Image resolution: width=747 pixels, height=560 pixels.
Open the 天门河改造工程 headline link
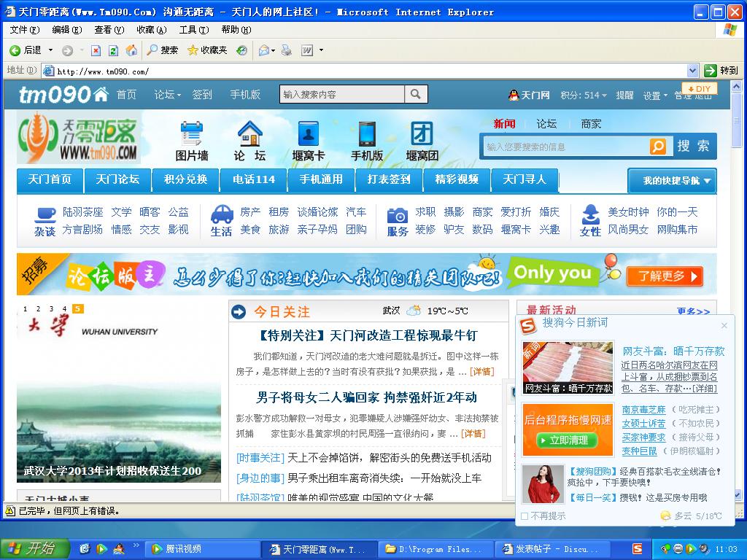pyautogui.click(x=368, y=335)
